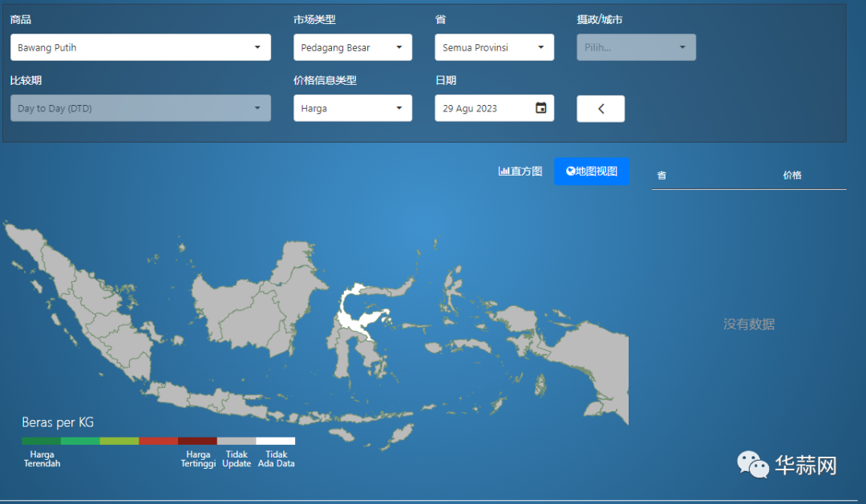
Task: Click the gray Tidak Update legend swatch
Action: pos(237,441)
